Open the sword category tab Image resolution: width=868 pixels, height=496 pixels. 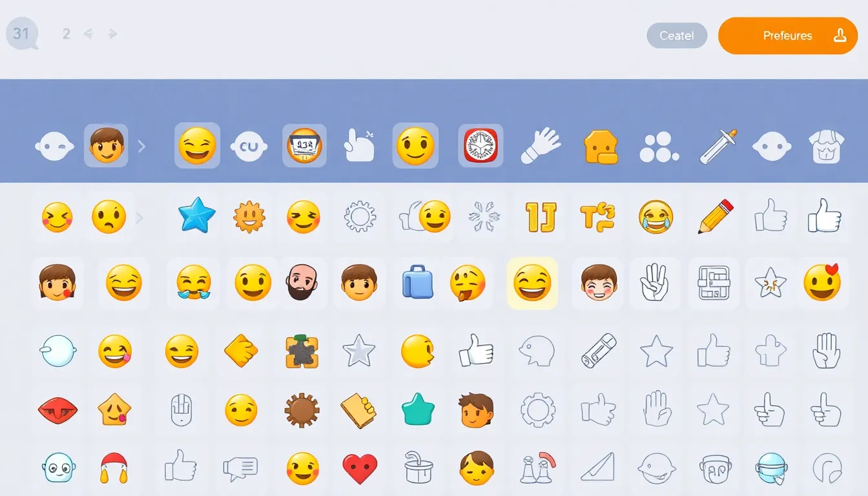pyautogui.click(x=718, y=146)
